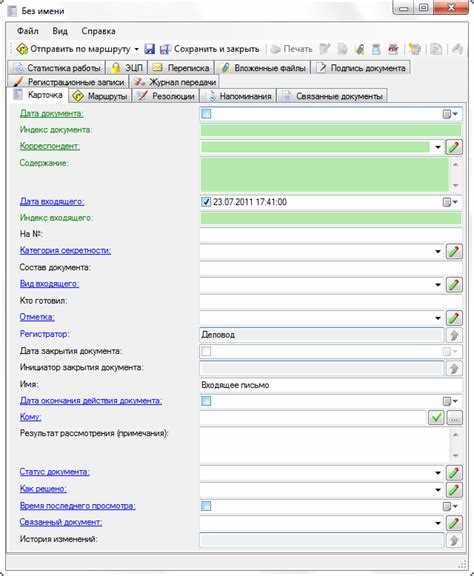Enable the Время последнего просмотра checkbox

click(207, 506)
